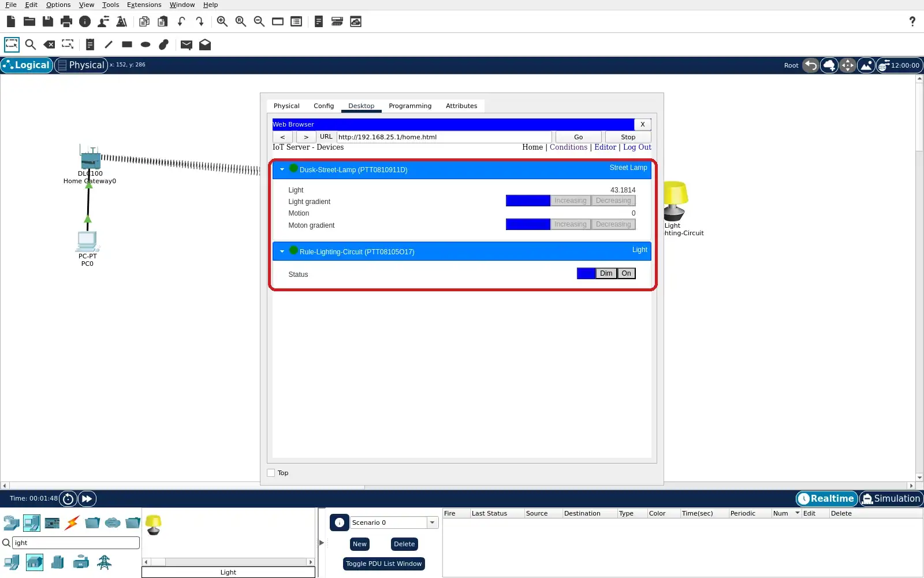This screenshot has height=578, width=924.
Task: Click the Toggle PDU List Window button
Action: [384, 564]
